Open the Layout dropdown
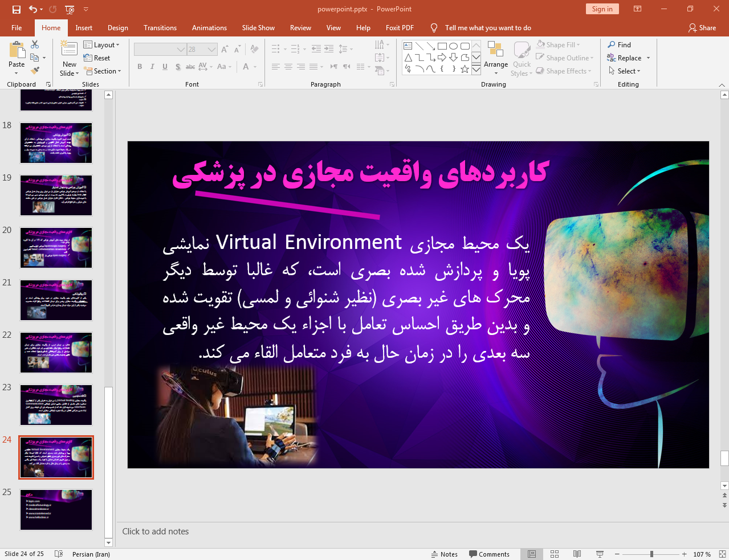729x560 pixels. (101, 45)
